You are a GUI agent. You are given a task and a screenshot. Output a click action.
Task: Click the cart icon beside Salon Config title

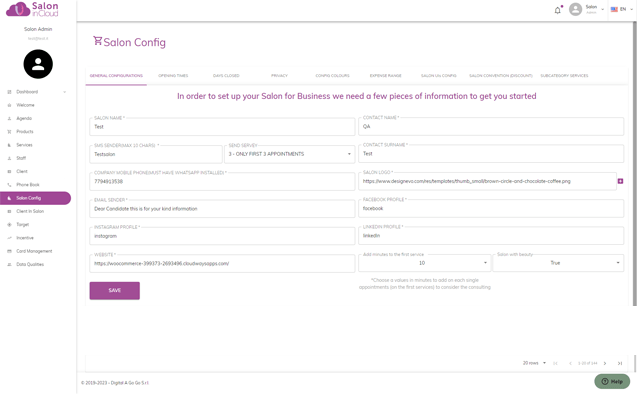coord(98,41)
